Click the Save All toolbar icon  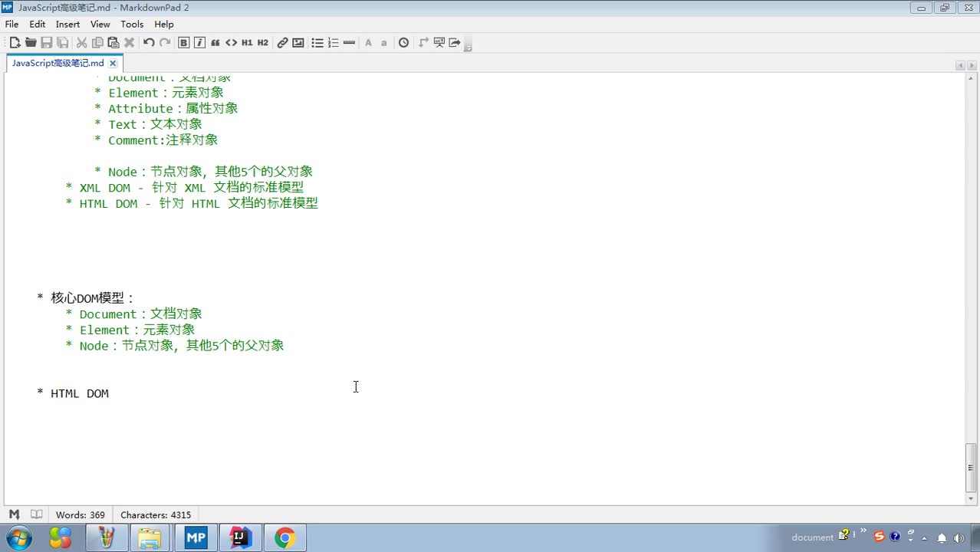[x=63, y=43]
